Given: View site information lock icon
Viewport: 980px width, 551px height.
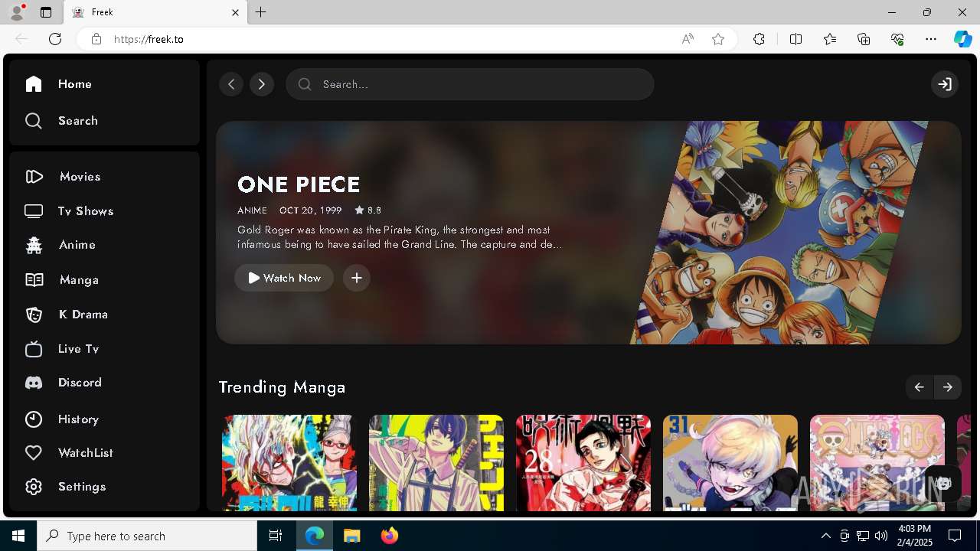Looking at the screenshot, I should (x=96, y=39).
